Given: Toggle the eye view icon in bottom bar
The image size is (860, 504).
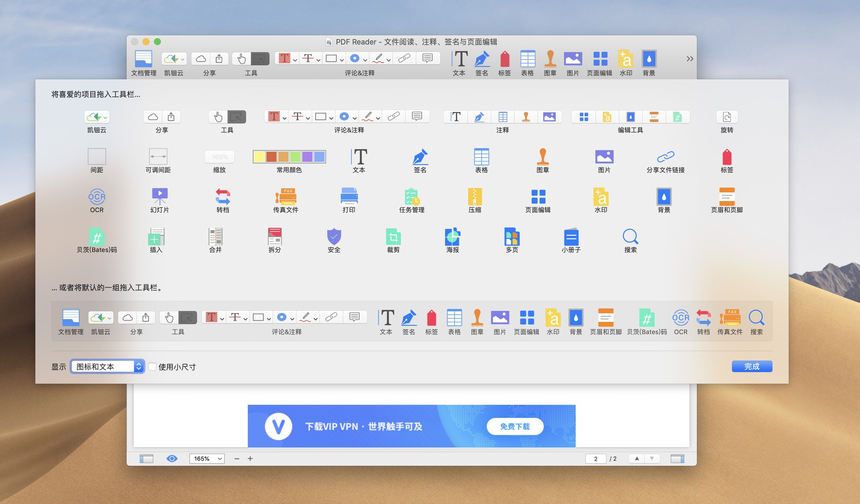Looking at the screenshot, I should pyautogui.click(x=172, y=458).
